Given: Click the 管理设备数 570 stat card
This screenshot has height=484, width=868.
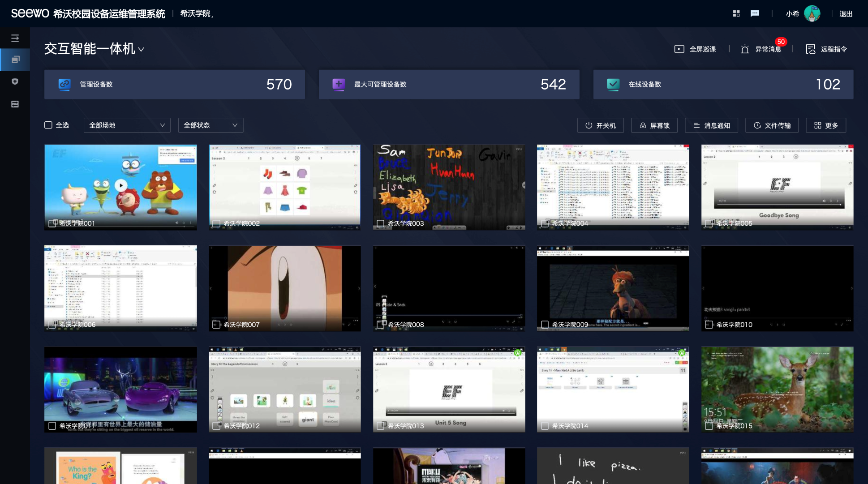Looking at the screenshot, I should pos(175,84).
